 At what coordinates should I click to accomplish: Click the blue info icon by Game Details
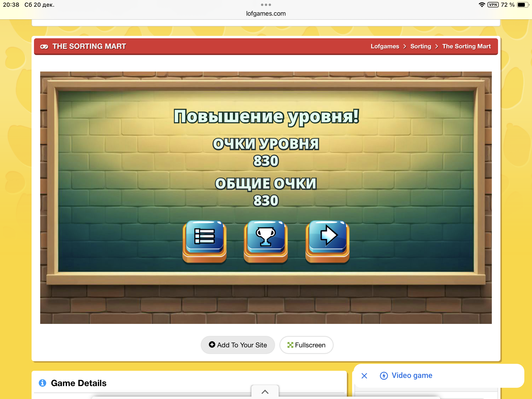[43, 383]
